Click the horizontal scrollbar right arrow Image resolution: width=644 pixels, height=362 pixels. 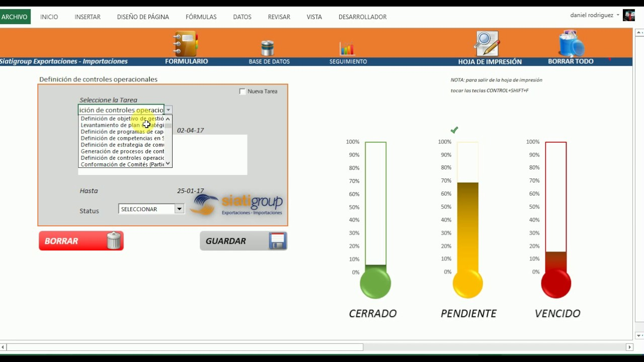(629, 347)
